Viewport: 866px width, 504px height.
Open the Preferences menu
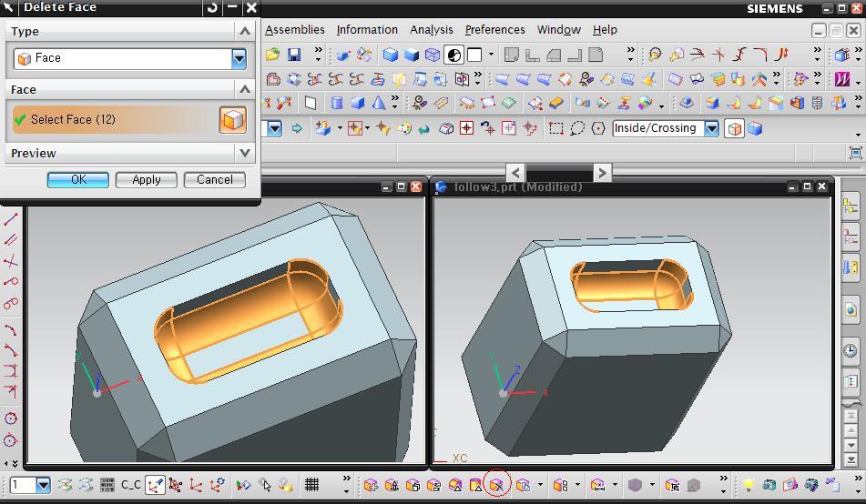[x=494, y=29]
